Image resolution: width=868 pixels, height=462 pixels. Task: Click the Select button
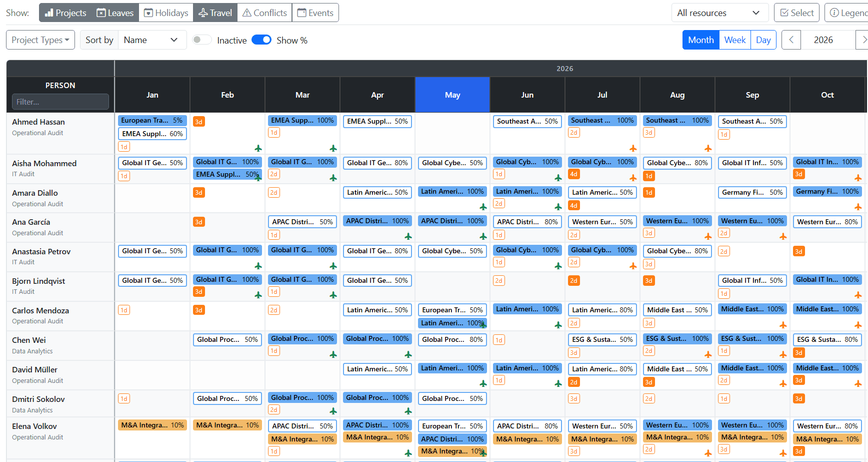click(x=796, y=13)
